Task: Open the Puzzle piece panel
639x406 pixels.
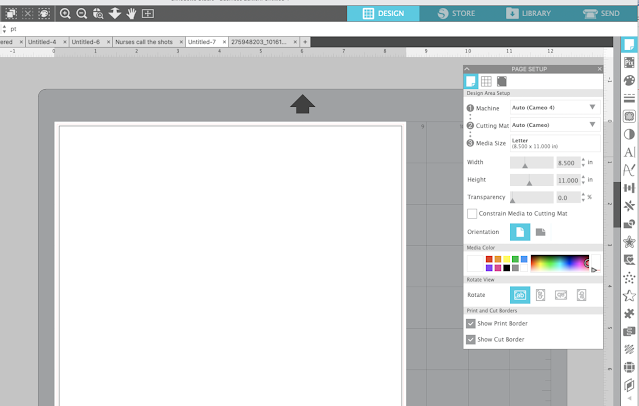Action: (x=629, y=313)
